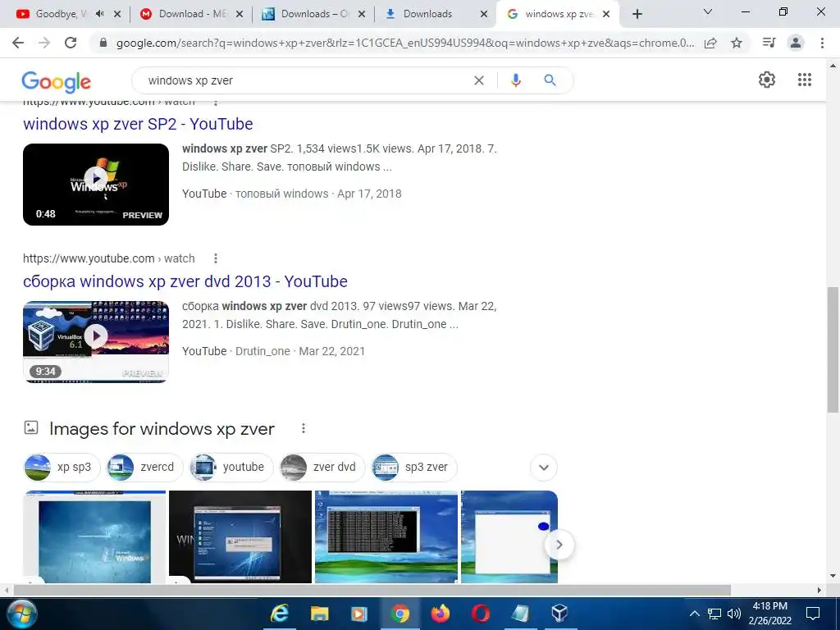The width and height of the screenshot is (840, 630).
Task: Click the vertical page scrollbar thumb
Action: pos(833,349)
